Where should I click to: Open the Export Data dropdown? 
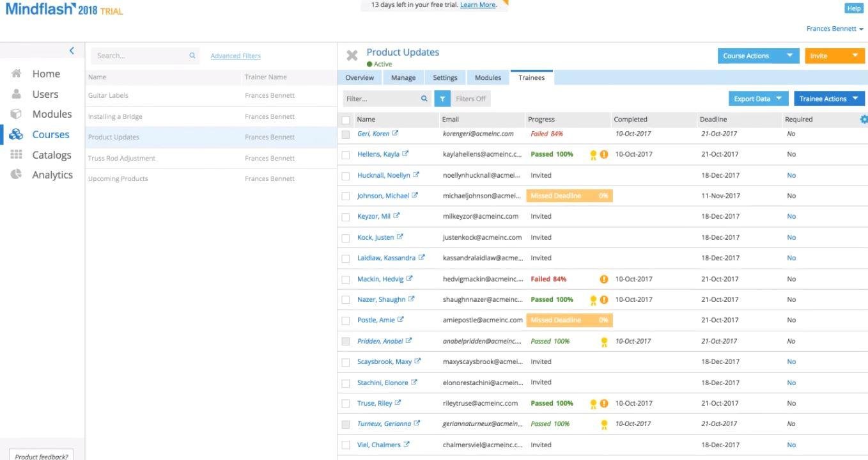(x=757, y=99)
